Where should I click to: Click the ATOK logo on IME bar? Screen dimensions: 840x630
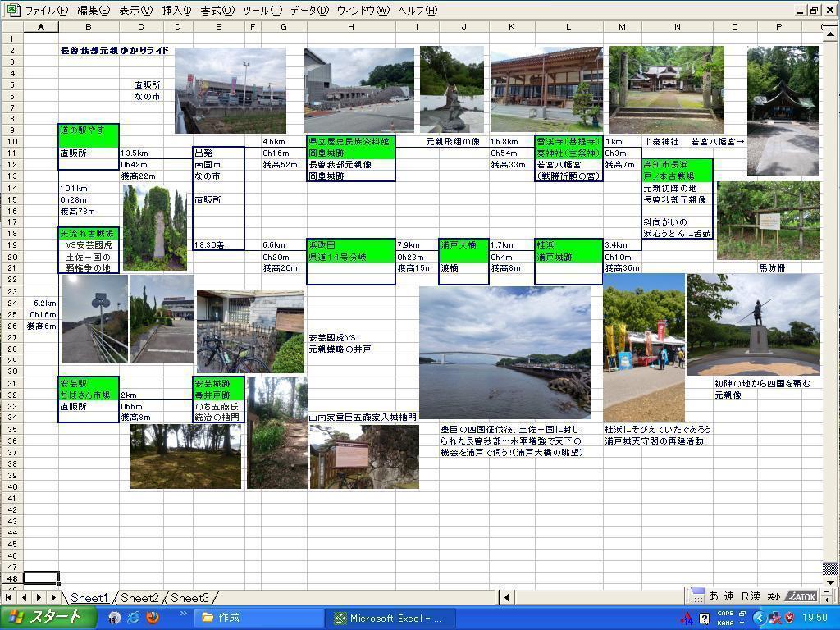coord(801,596)
